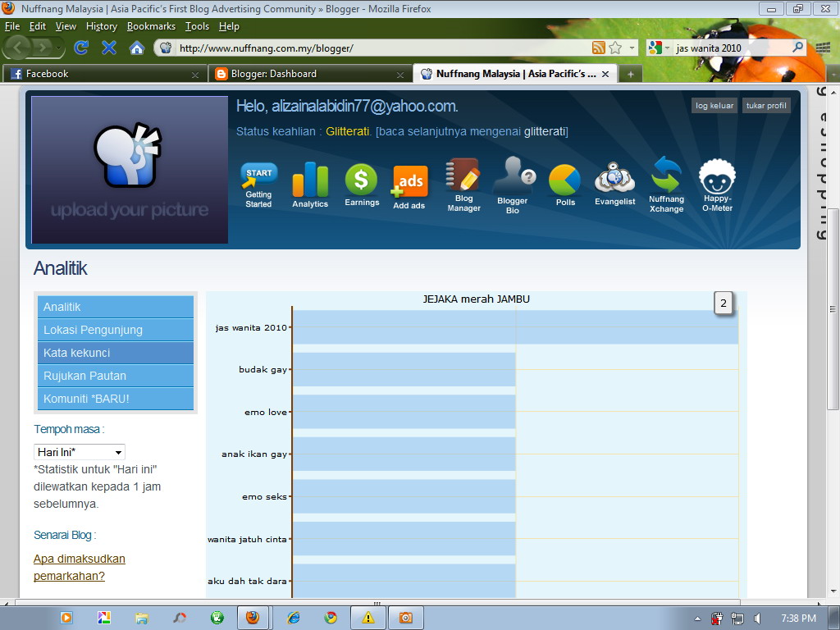The width and height of the screenshot is (840, 630).
Task: Click the 7:38 PM system clock
Action: click(799, 619)
